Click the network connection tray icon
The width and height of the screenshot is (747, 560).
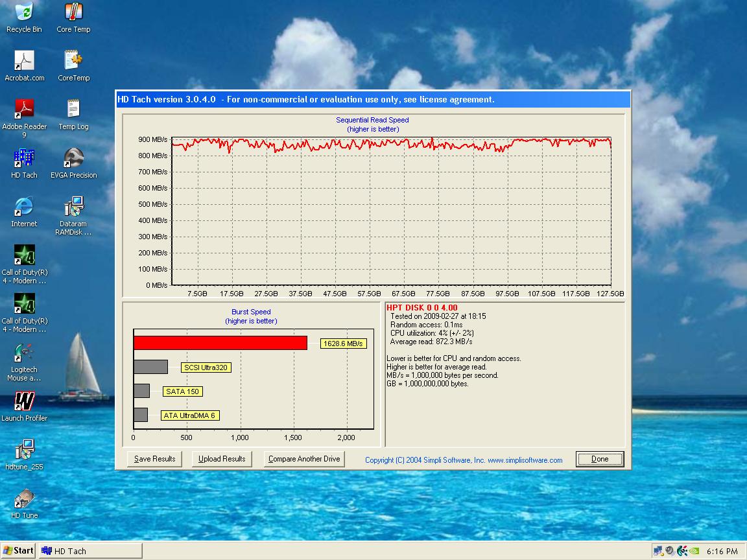[658, 551]
